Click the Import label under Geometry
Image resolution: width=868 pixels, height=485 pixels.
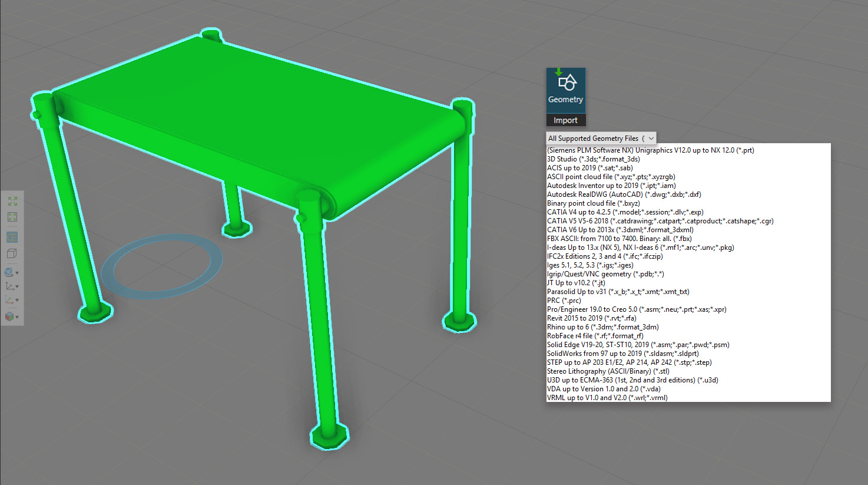click(x=565, y=120)
